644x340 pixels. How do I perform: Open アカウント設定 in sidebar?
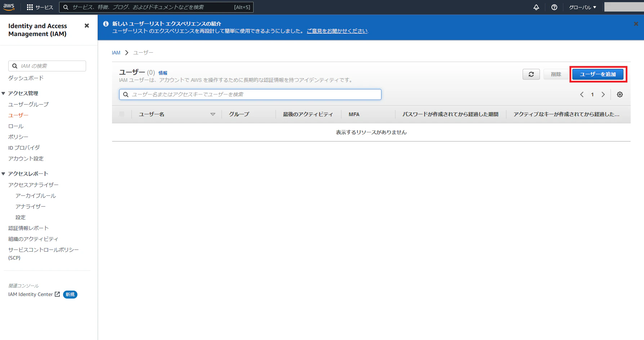[26, 159]
